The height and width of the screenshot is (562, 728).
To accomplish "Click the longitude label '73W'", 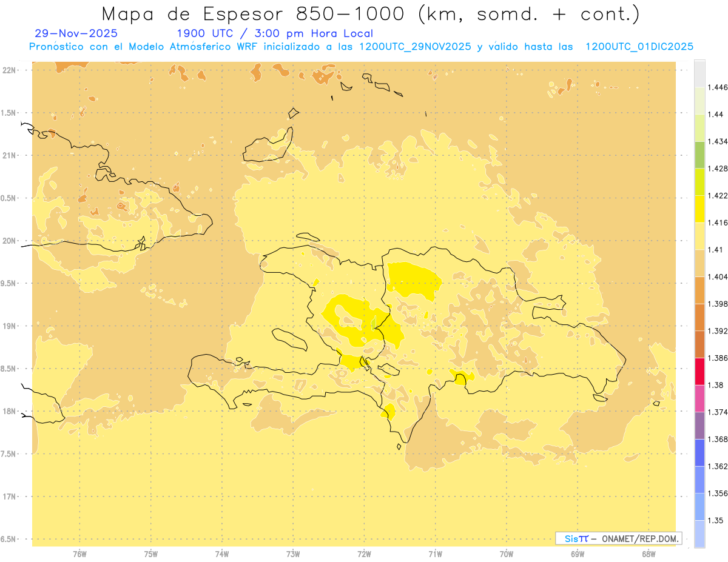I will (293, 554).
